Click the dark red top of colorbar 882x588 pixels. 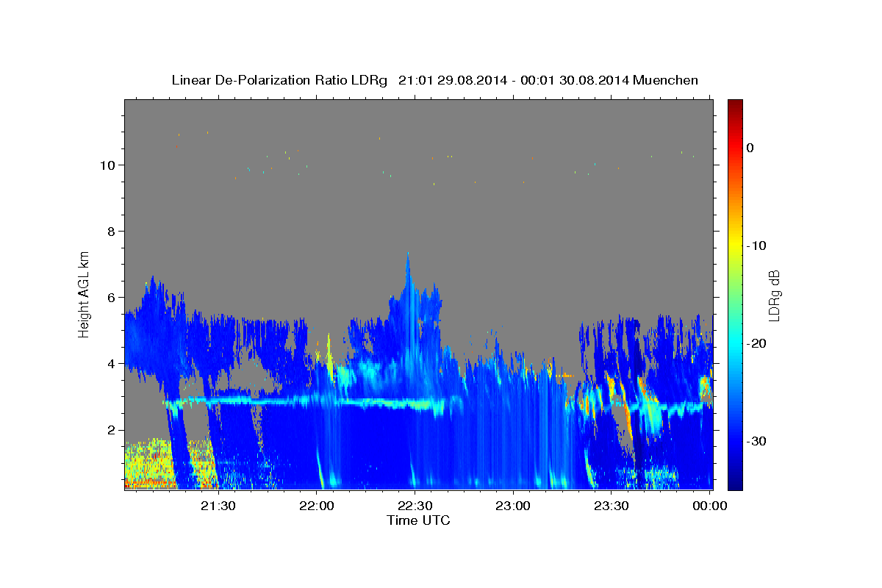(x=735, y=105)
